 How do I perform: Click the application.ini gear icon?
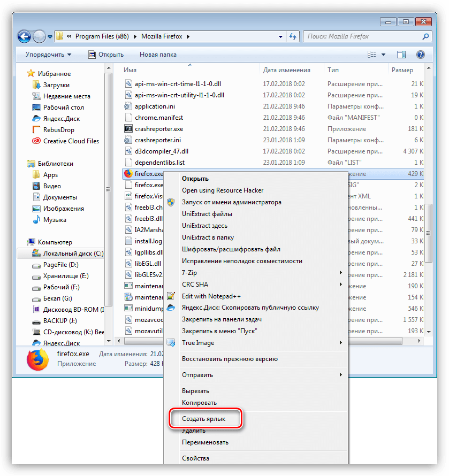(128, 106)
